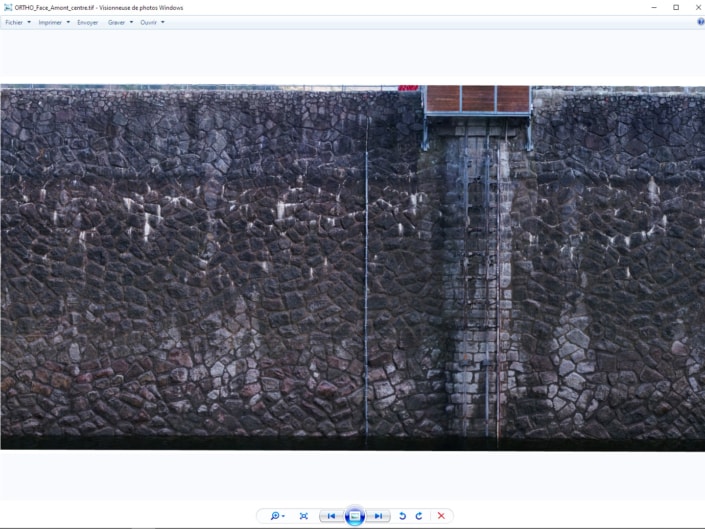The height and width of the screenshot is (529, 705).
Task: Maximize the photo viewer window
Action: (676, 7)
